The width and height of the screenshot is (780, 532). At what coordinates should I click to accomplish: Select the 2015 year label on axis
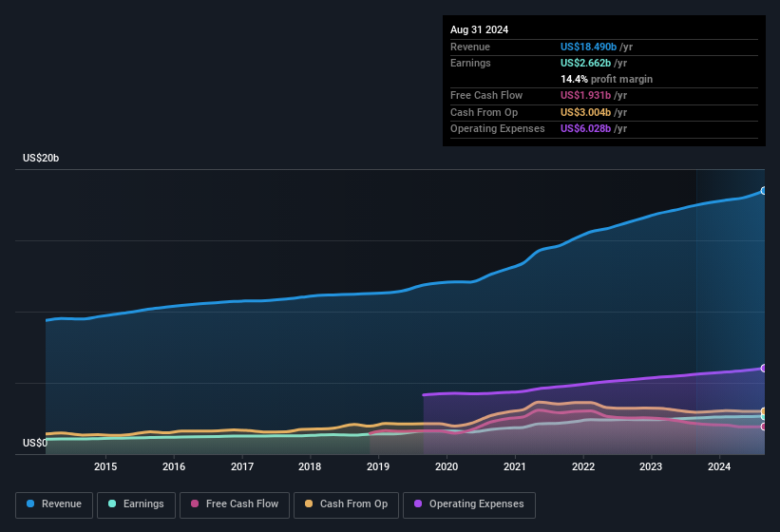point(105,466)
